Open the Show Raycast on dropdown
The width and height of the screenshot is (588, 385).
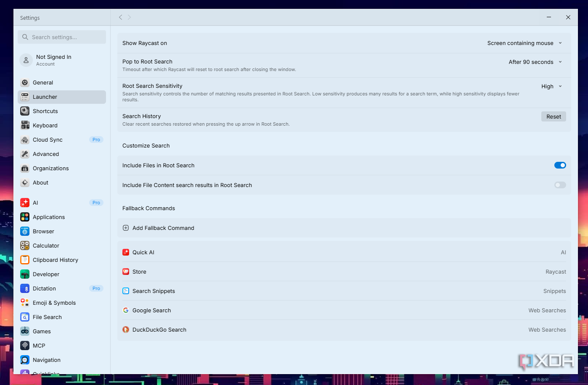[524, 43]
